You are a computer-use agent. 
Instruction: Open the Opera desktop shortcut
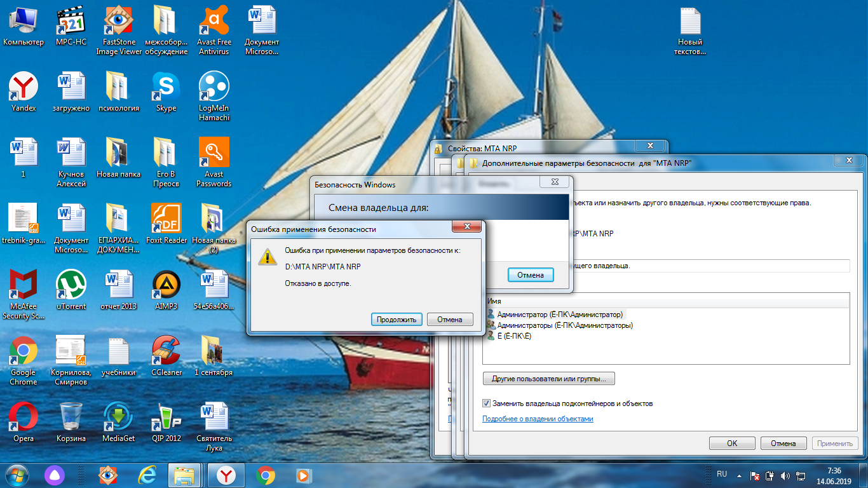click(x=24, y=423)
